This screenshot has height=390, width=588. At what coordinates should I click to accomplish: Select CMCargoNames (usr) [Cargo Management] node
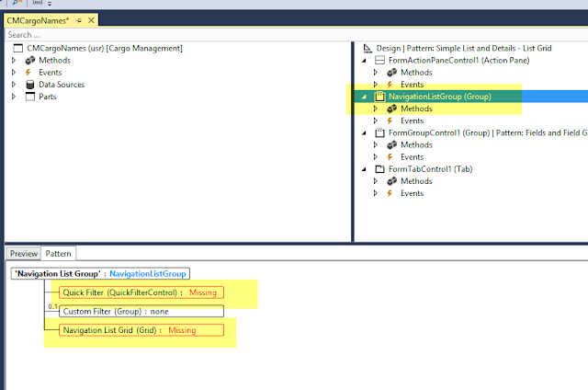105,48
